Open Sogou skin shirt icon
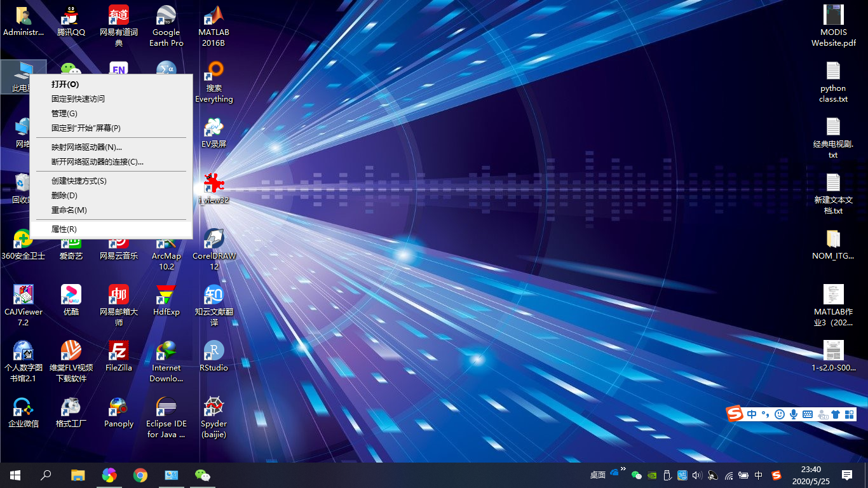Image resolution: width=868 pixels, height=488 pixels. point(836,414)
